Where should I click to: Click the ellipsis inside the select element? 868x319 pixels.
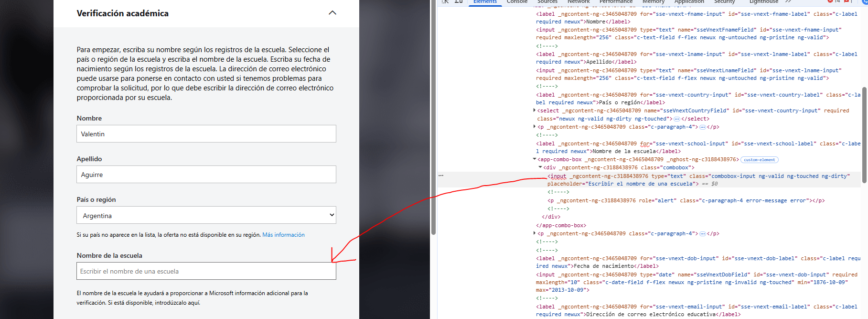677,119
